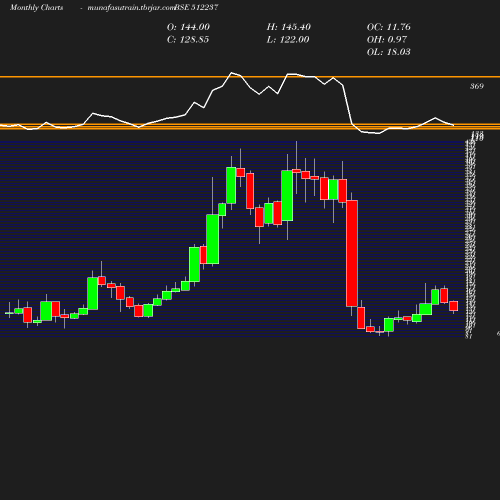Image resolution: width=500 pixels, height=500 pixels.
Task: Click the "Monthly Charts" title text
Action: (36, 8)
